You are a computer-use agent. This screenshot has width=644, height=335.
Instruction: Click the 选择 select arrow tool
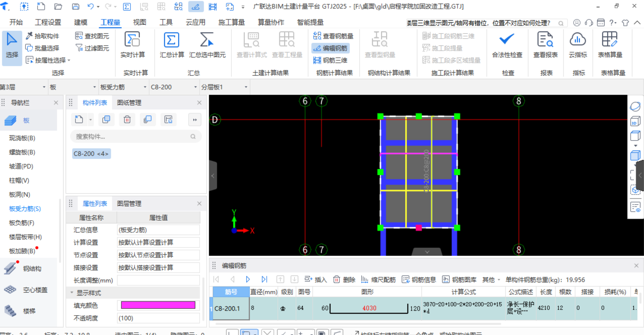point(12,47)
